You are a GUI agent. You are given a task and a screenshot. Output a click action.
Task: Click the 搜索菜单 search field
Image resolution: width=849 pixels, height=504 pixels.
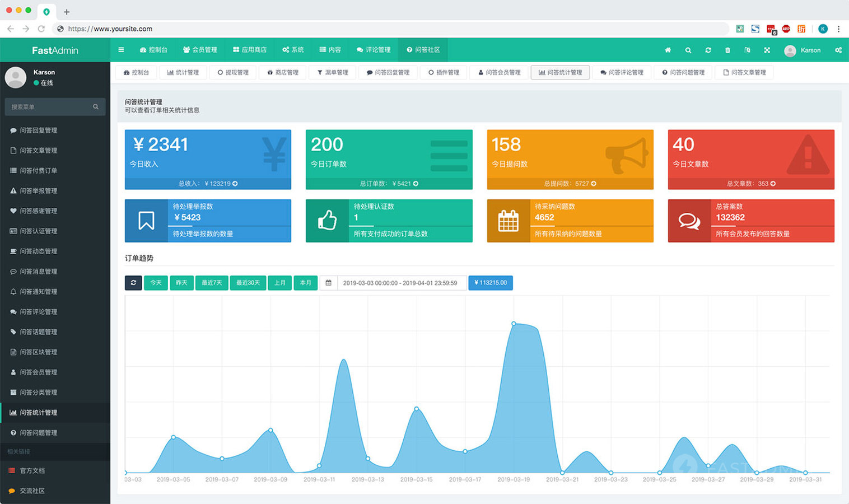[50, 107]
